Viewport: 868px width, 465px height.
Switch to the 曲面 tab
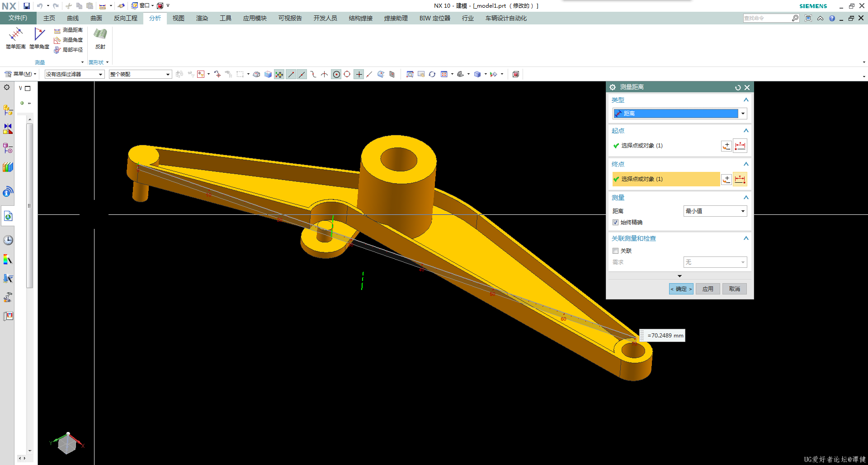point(96,18)
